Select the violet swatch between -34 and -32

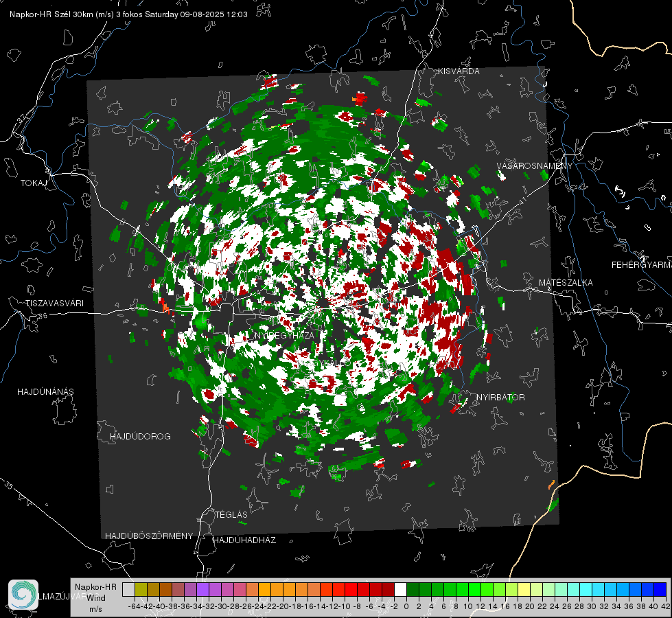coord(202,589)
